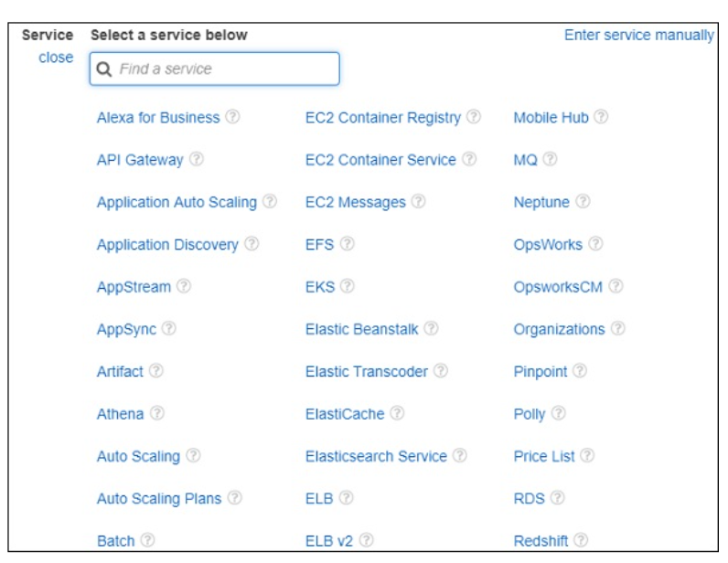Click the Enter service manually link
The height and width of the screenshot is (563, 728).
638,36
